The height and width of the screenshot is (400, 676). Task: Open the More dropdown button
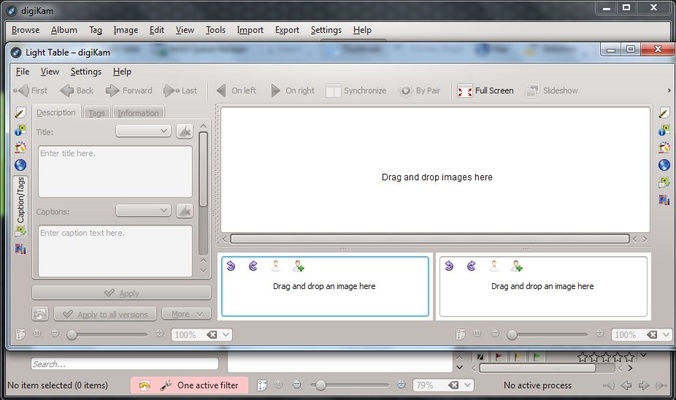[186, 314]
